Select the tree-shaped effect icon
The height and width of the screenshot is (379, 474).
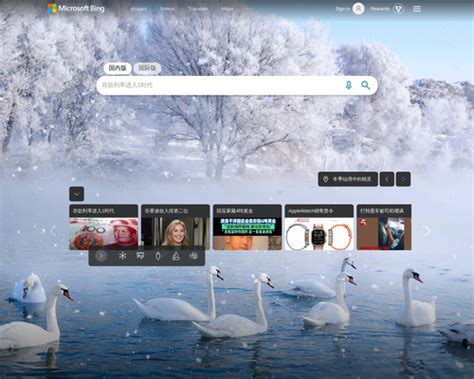pyautogui.click(x=176, y=256)
